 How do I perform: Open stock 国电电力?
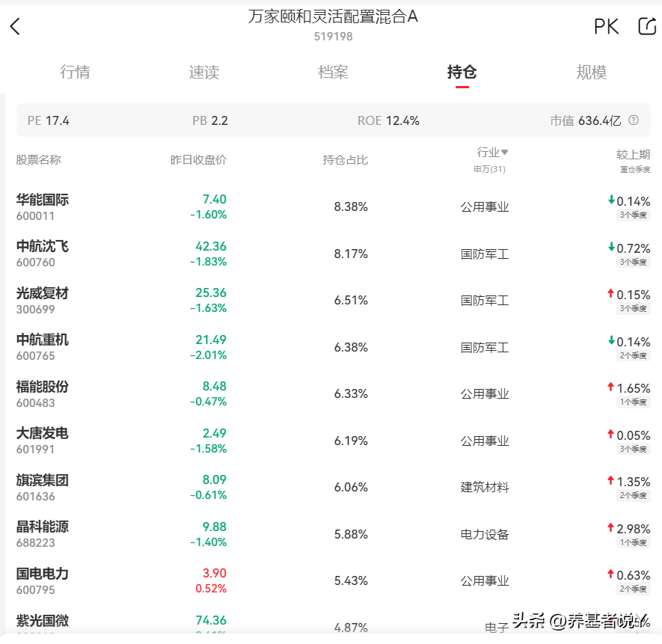click(42, 574)
